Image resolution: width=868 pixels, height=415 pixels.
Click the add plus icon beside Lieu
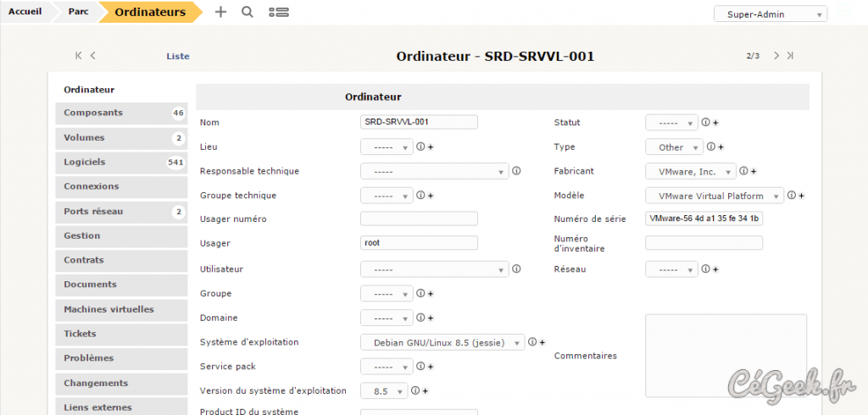point(431,147)
